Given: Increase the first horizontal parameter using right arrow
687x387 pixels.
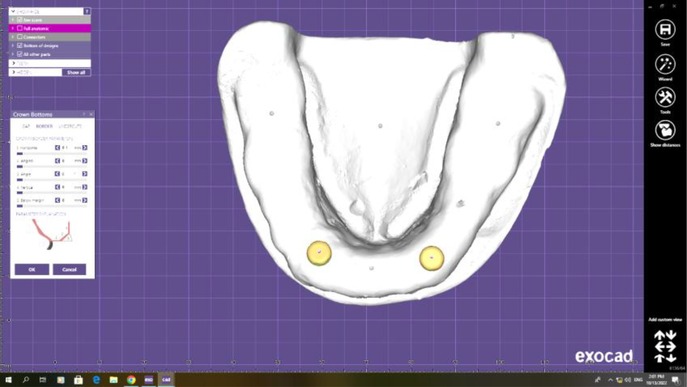Looking at the screenshot, I should click(x=85, y=148).
